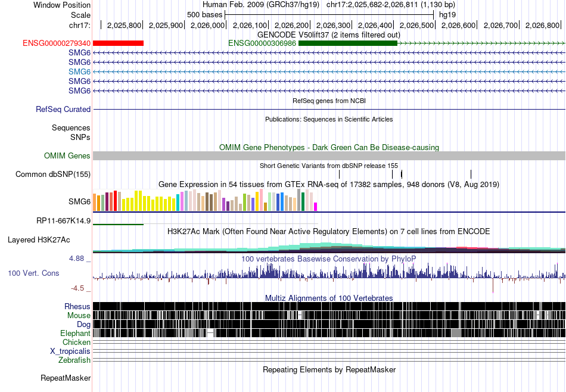Click the Dog alignment species label
The height and width of the screenshot is (392, 566).
(83, 325)
